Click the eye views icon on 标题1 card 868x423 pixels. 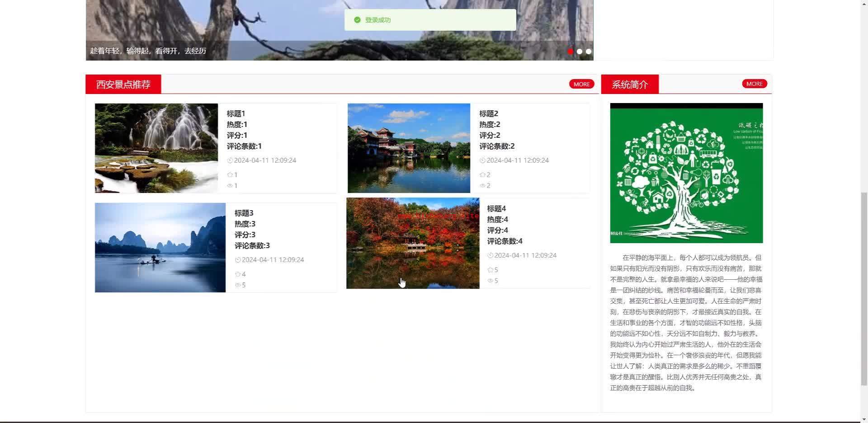pyautogui.click(x=230, y=186)
